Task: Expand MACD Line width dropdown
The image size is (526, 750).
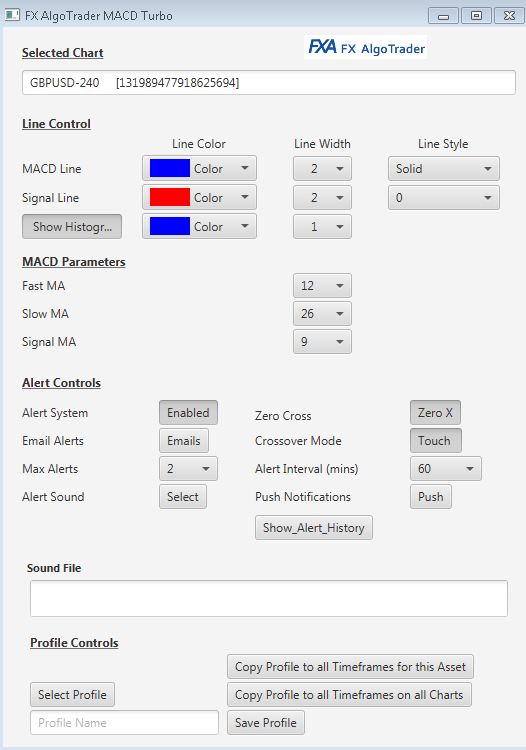Action: tap(322, 168)
